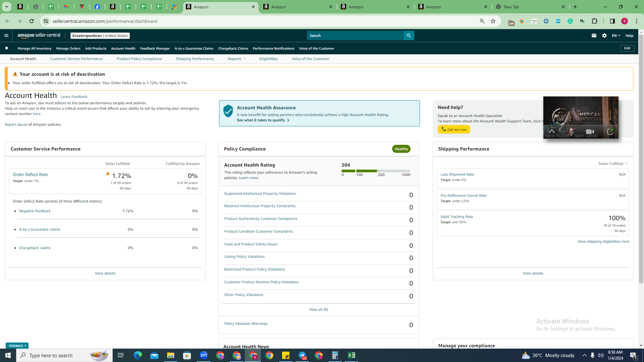Open Voice of the Customer menu item
The height and width of the screenshot is (362, 644).
(316, 48)
